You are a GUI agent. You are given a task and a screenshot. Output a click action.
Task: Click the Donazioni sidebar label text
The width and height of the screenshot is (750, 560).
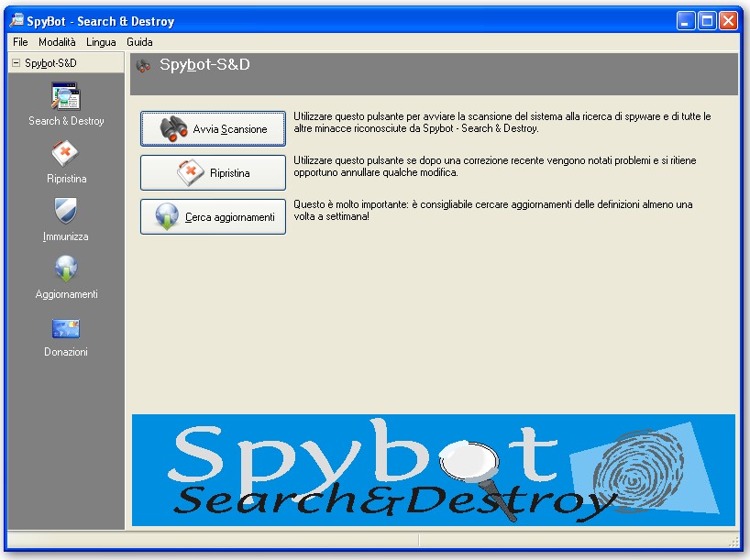point(66,352)
